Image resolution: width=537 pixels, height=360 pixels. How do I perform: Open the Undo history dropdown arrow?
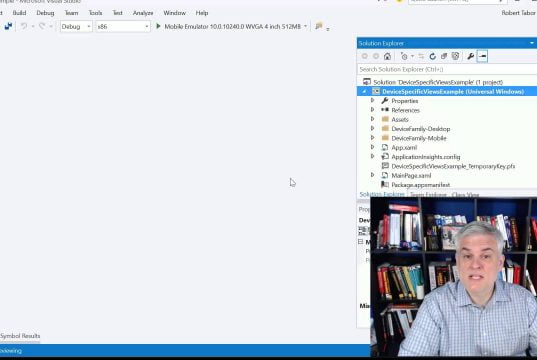tap(33, 26)
